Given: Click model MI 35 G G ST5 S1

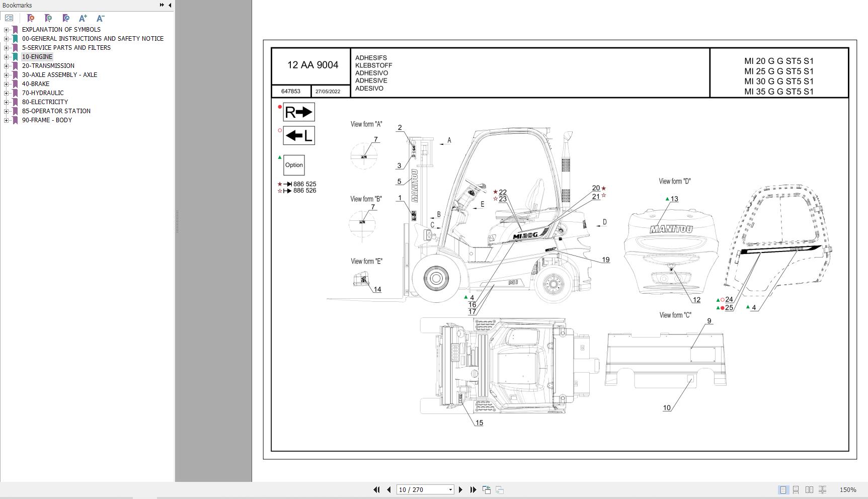Looking at the screenshot, I should tap(779, 92).
